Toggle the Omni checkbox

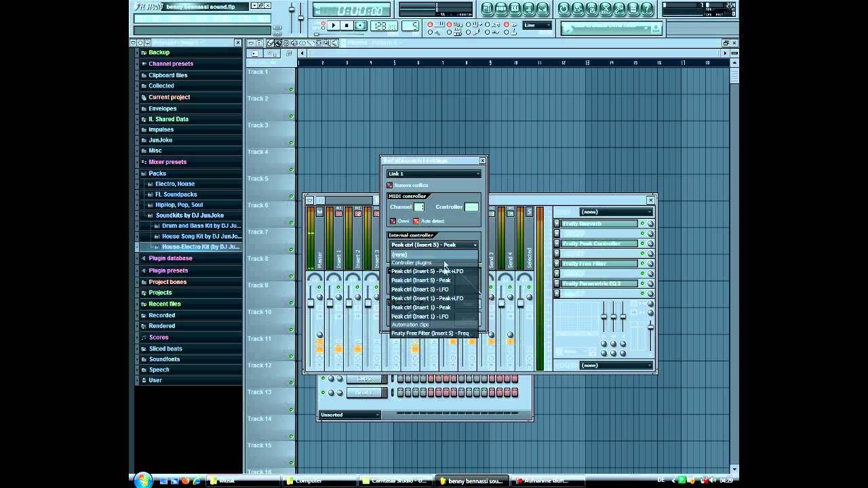click(393, 221)
